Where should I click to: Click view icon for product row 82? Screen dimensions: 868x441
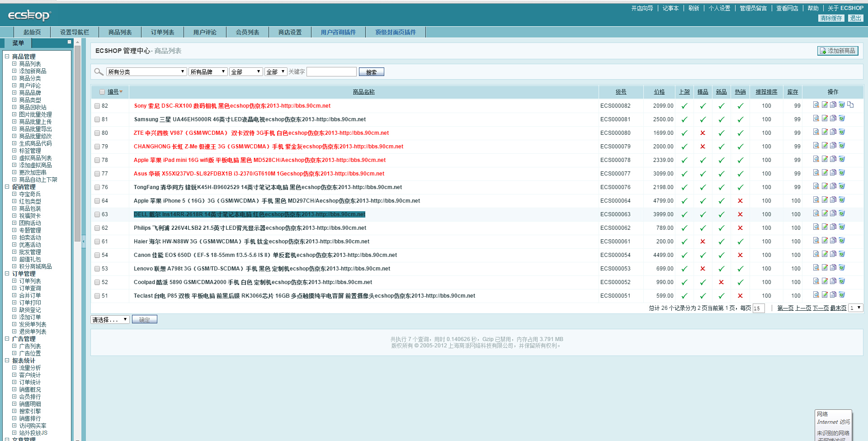click(816, 104)
